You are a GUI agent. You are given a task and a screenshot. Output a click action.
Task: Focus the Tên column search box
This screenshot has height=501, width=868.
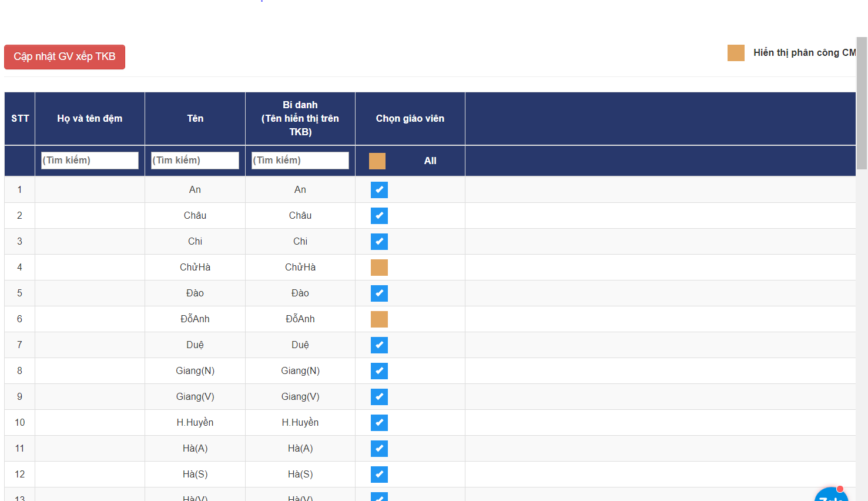tap(195, 161)
